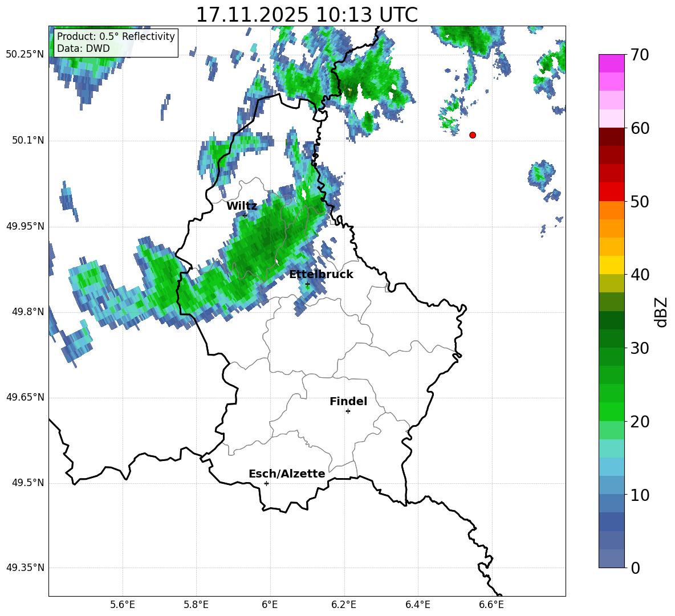Click the cross marker under Ettelbruck

307,284
